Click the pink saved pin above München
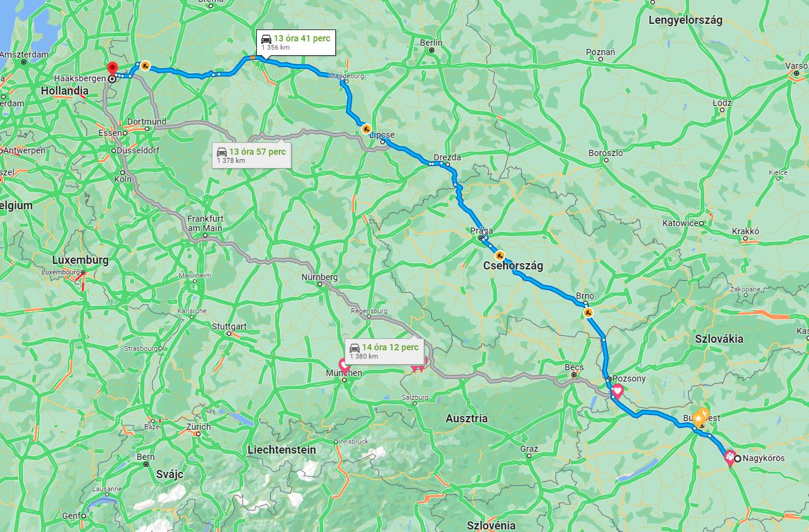Image resolution: width=809 pixels, height=532 pixels. click(344, 366)
